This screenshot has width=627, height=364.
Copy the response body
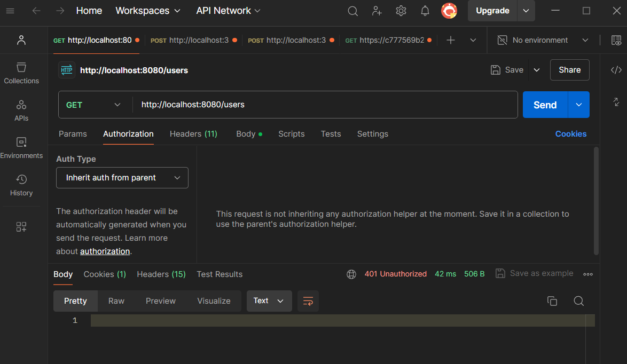552,301
